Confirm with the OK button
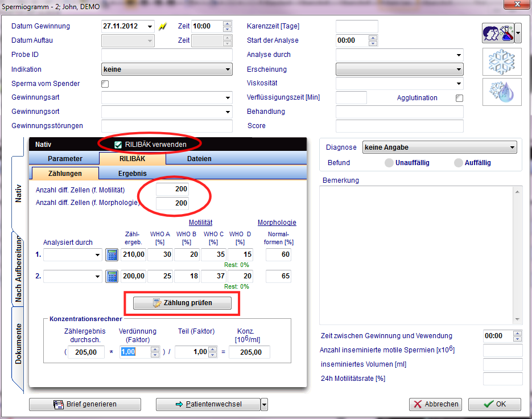Image resolution: width=532 pixels, height=419 pixels. coord(494,404)
